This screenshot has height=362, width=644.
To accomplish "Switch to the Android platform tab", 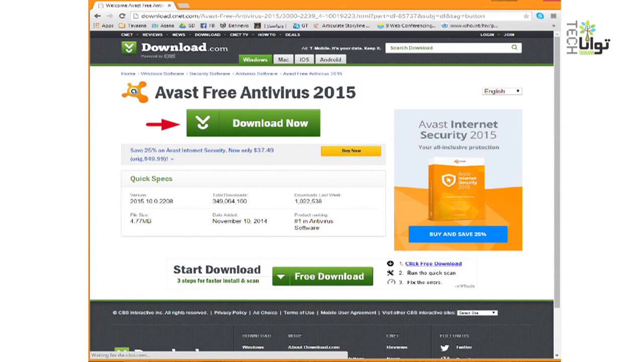I will [x=331, y=59].
